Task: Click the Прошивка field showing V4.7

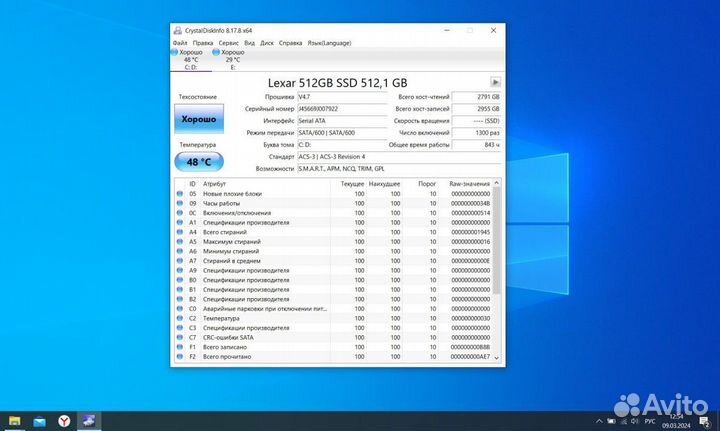Action: tap(342, 97)
